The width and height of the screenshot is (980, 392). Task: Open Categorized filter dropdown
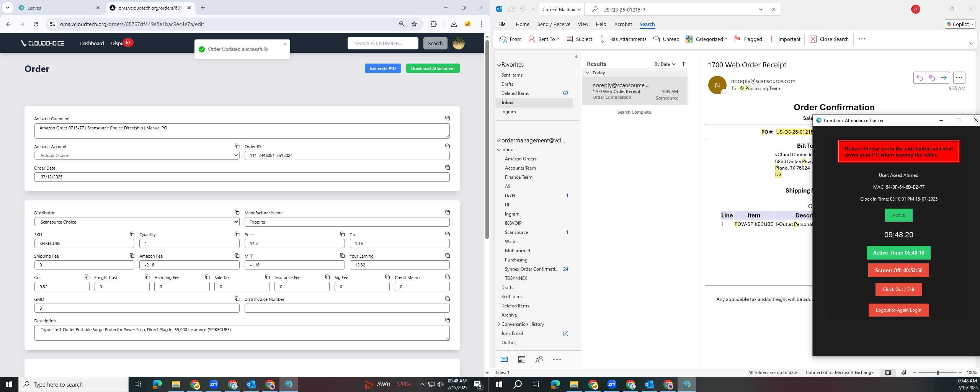pyautogui.click(x=706, y=39)
